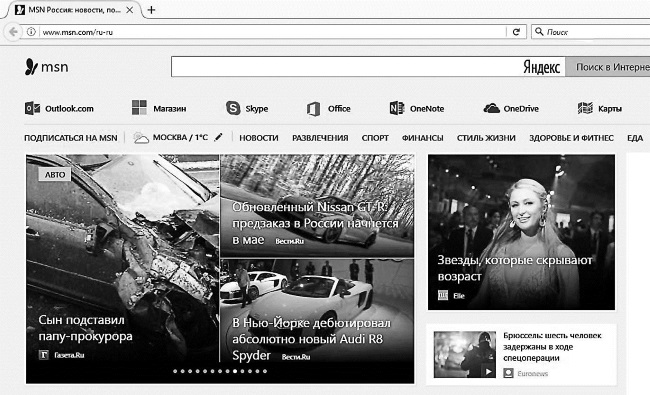Select the MSN Россия browser tab
Viewport: 650px width, 395px height.
74,10
